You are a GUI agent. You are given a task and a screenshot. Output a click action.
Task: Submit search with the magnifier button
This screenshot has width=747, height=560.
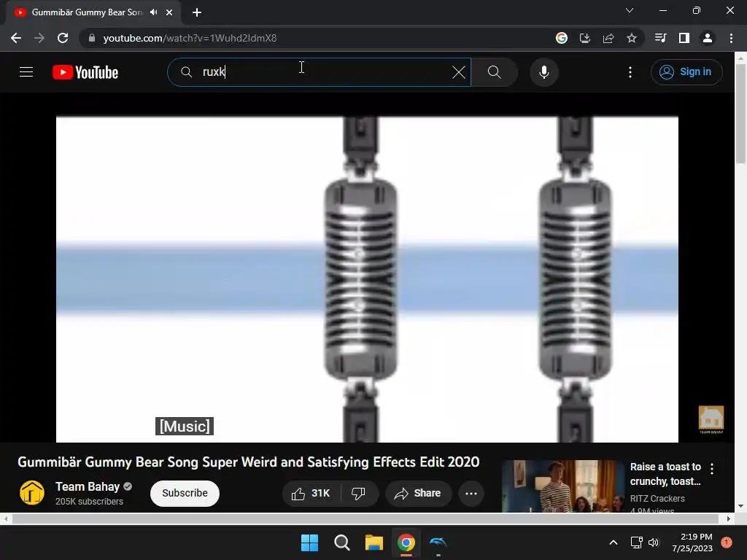[x=495, y=72]
